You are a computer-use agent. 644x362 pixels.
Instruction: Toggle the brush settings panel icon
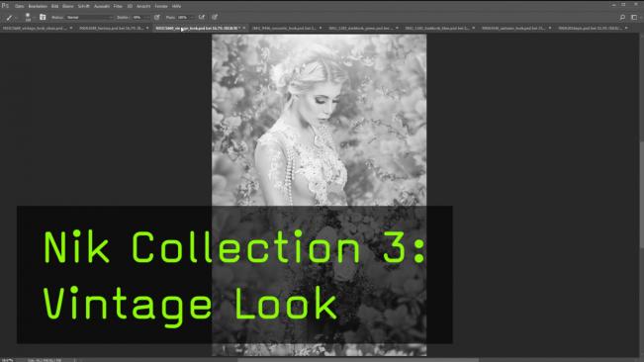43,17
